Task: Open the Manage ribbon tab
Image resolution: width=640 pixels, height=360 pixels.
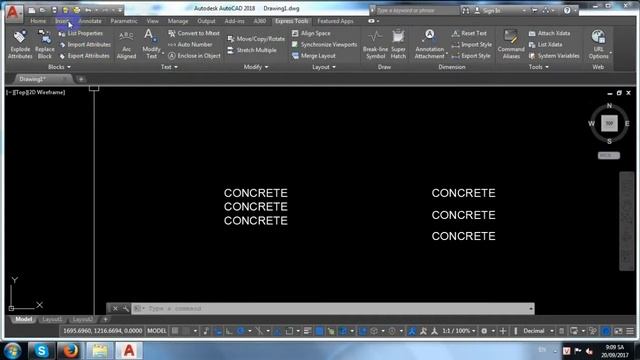Action: pos(178,21)
